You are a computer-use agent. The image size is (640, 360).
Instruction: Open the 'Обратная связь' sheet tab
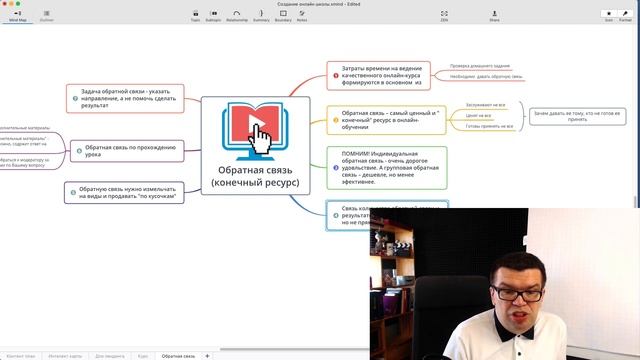coord(178,356)
